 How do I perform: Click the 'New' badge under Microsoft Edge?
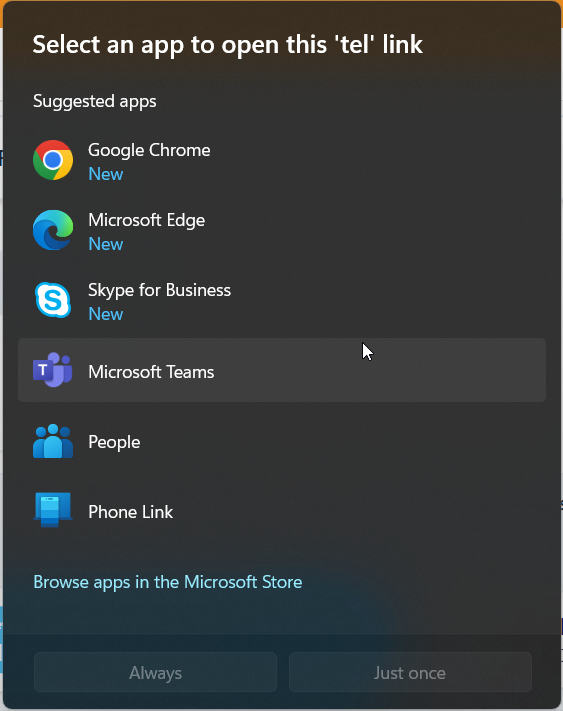click(x=106, y=244)
